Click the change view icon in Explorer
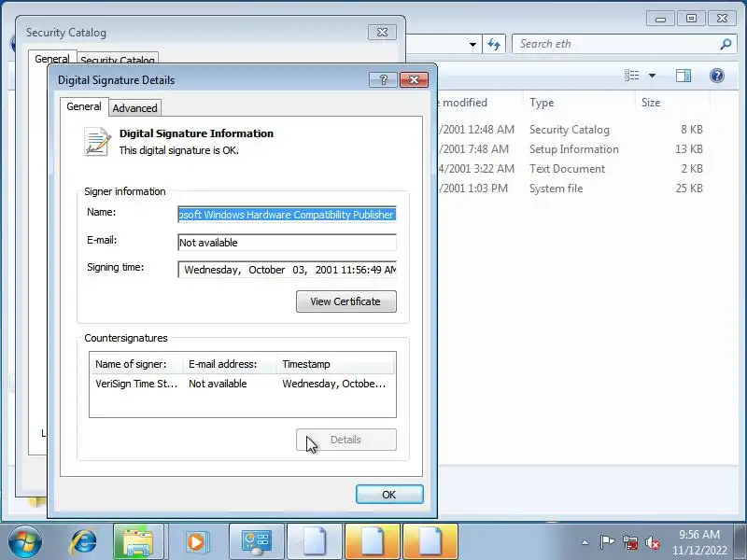Screen dimensions: 747x560 click(x=632, y=76)
